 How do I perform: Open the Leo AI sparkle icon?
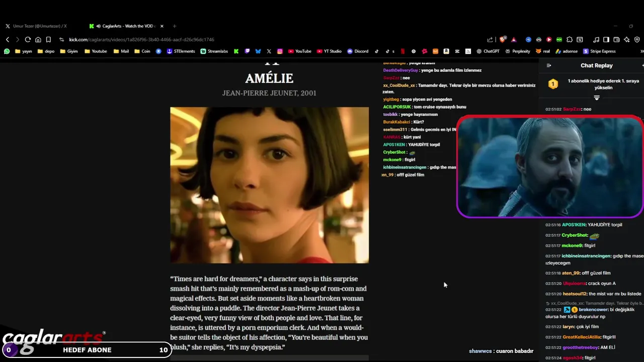(626, 40)
